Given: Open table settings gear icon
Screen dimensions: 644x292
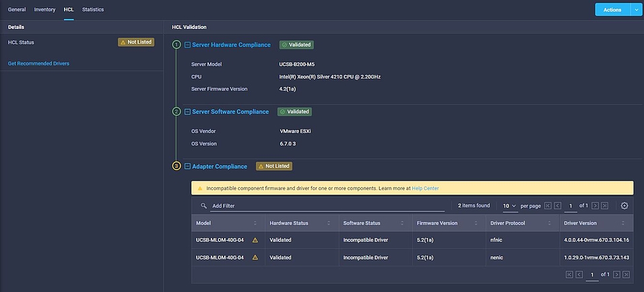Looking at the screenshot, I should [624, 206].
